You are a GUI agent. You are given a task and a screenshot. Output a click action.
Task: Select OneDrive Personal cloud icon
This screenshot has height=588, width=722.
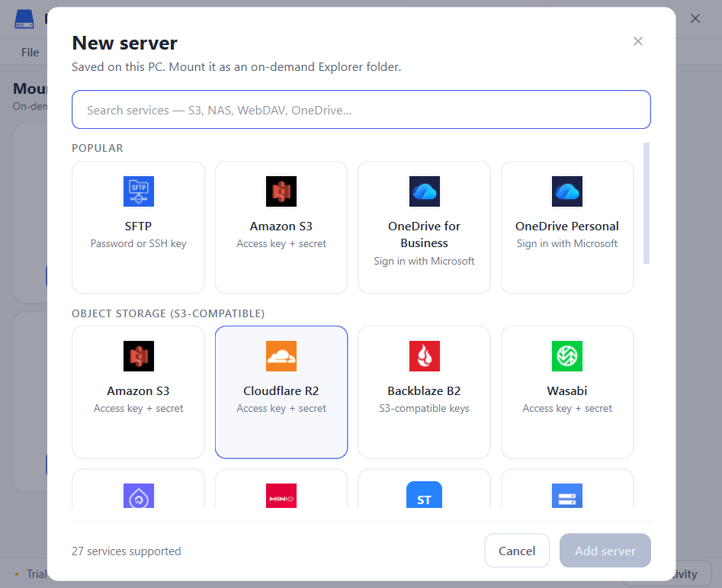[567, 191]
